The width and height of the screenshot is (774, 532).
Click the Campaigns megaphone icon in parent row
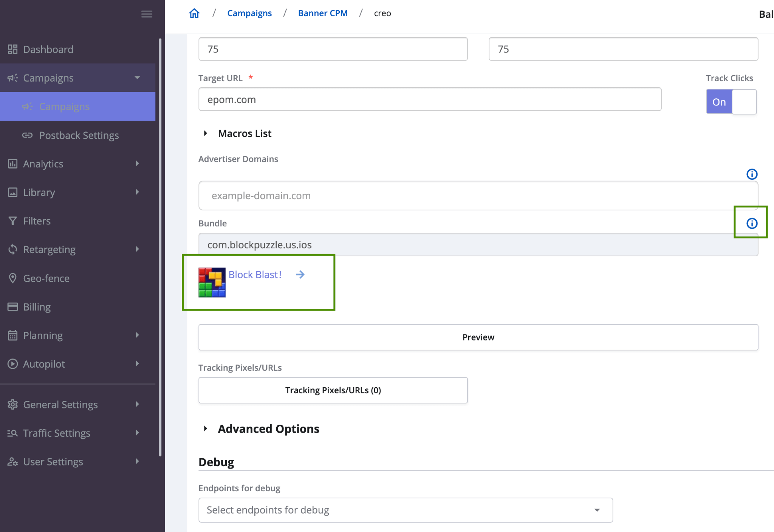pyautogui.click(x=13, y=78)
